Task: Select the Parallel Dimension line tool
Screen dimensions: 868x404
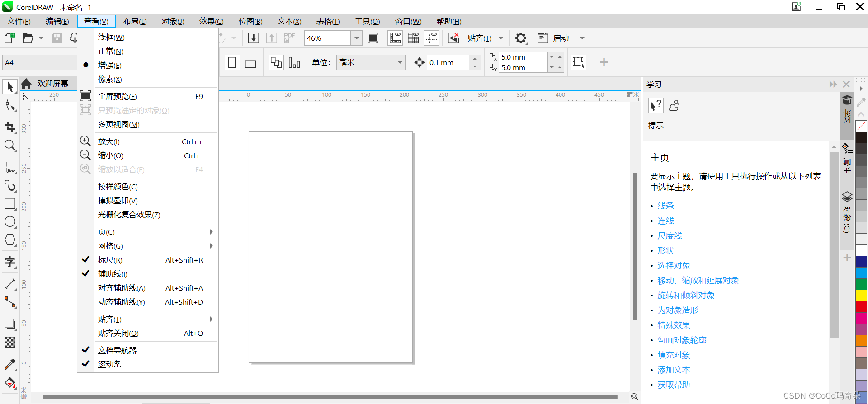Action: pos(10,284)
